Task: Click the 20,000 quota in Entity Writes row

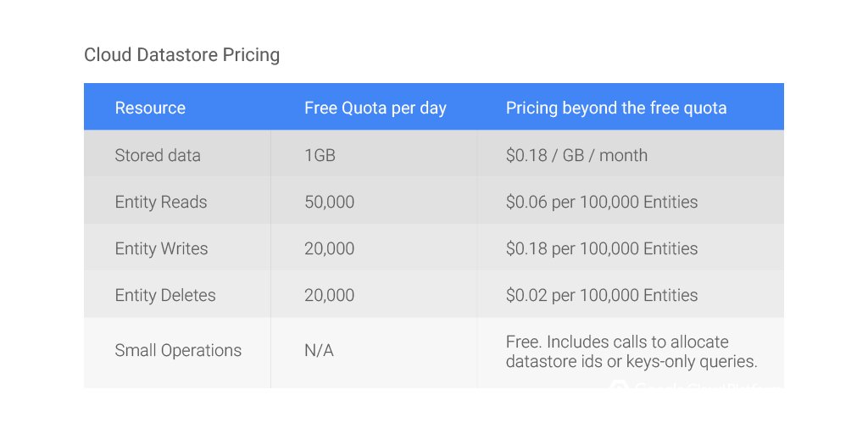Action: pos(329,248)
